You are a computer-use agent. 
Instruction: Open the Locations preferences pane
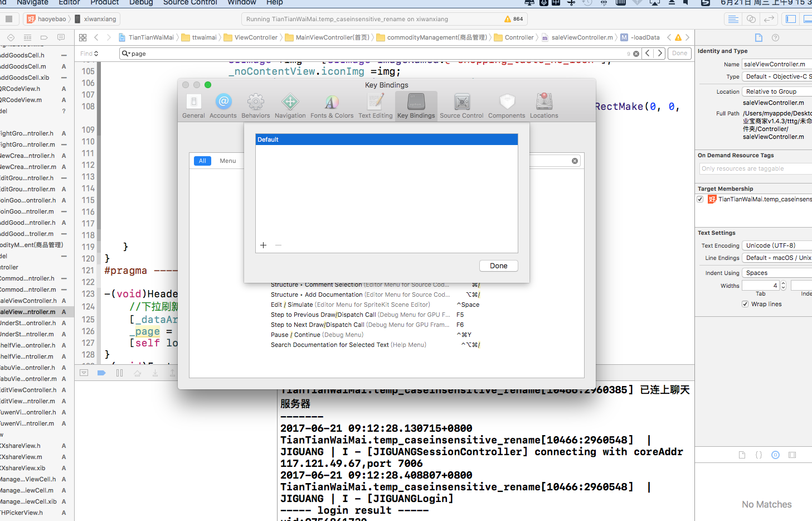click(x=544, y=106)
